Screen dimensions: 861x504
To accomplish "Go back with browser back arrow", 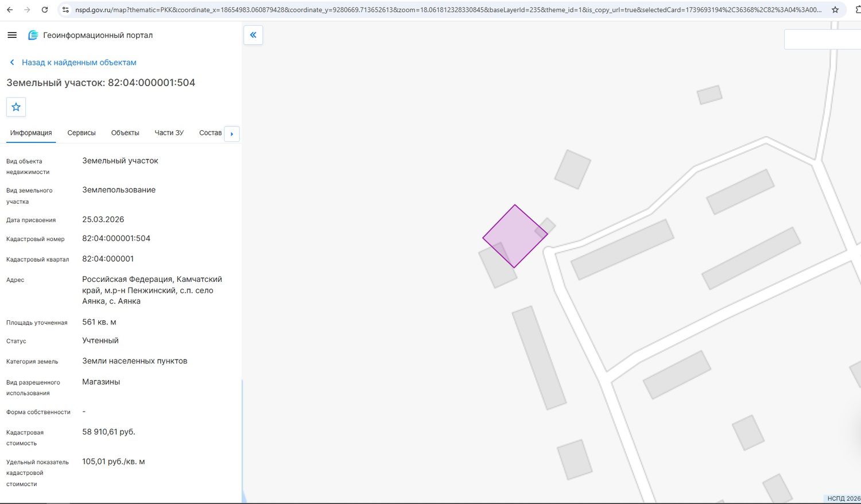I will [10, 10].
